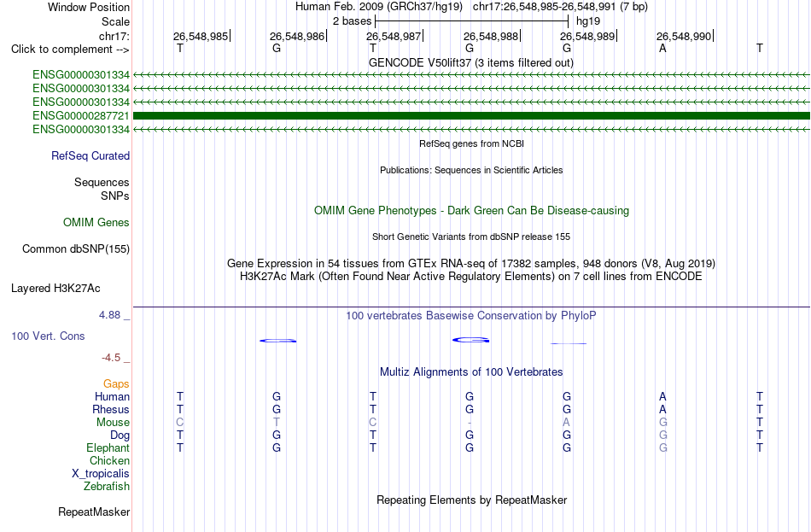Screen dimensions: 811x532
Task: Select the Common dbSNP(155) label
Action: 75,249
